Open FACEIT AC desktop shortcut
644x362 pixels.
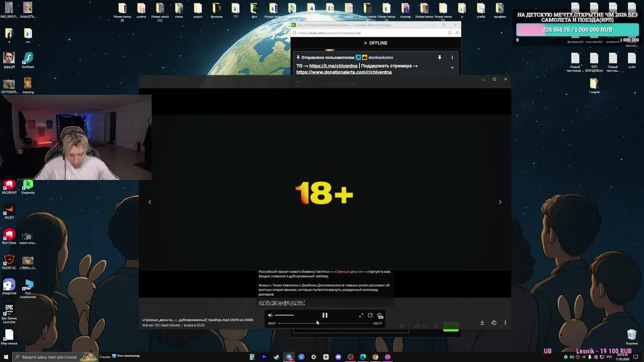point(9,262)
